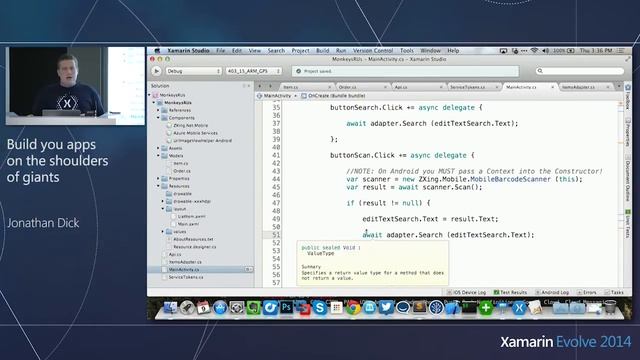Open the document tabs overflow dropdown
This screenshot has width=640, height=360.
(x=619, y=87)
